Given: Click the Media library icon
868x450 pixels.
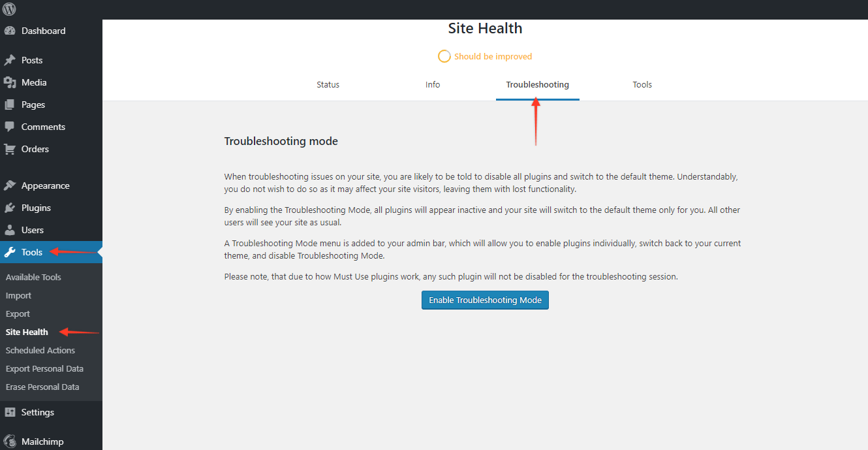Looking at the screenshot, I should point(10,82).
